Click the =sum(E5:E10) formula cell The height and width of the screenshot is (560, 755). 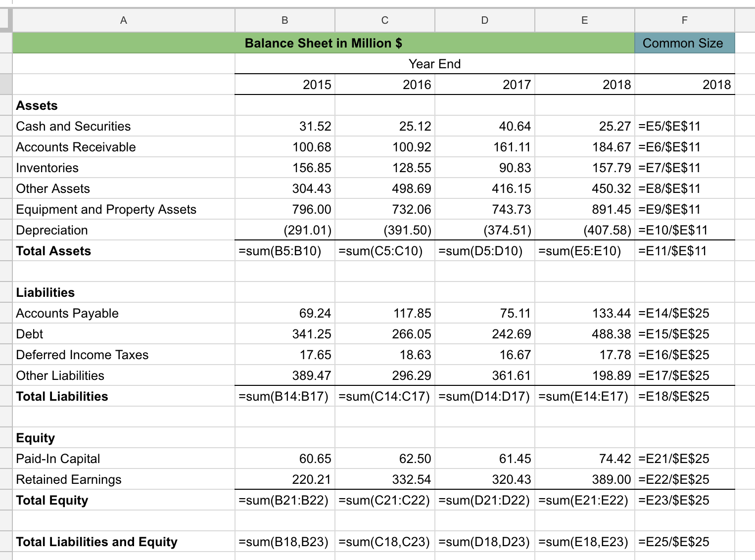[x=585, y=251]
